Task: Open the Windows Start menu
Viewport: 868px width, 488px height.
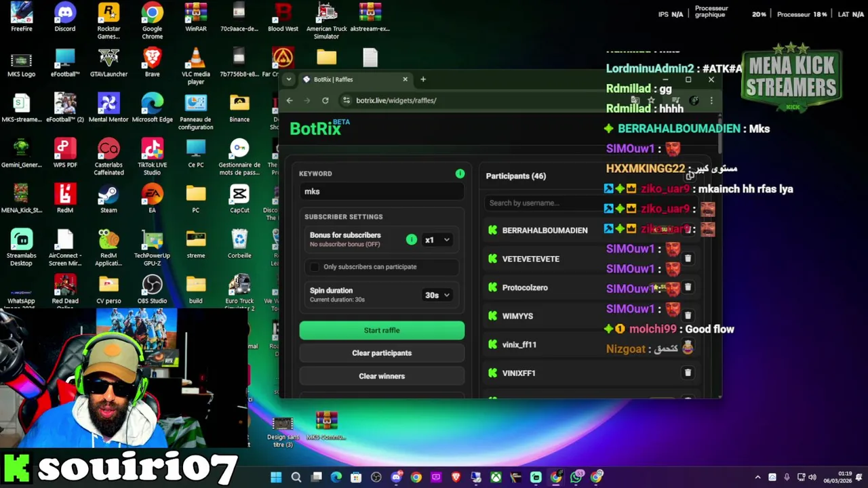Action: (276, 477)
